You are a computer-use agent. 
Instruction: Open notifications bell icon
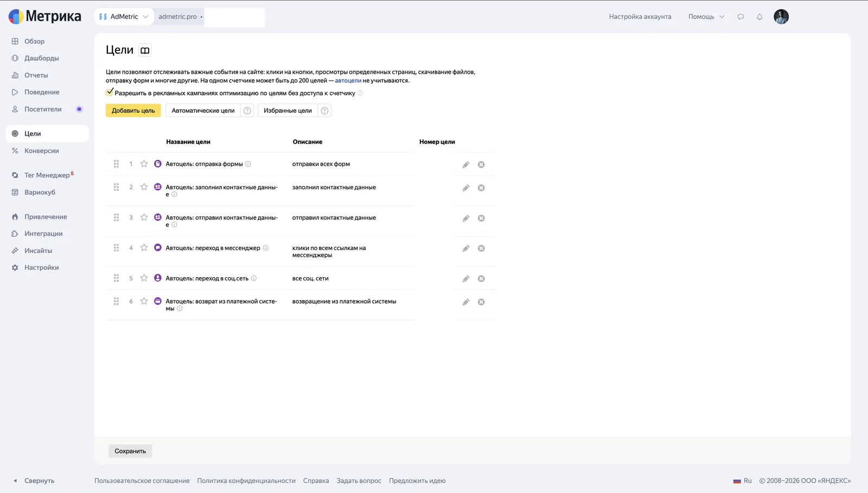[759, 17]
